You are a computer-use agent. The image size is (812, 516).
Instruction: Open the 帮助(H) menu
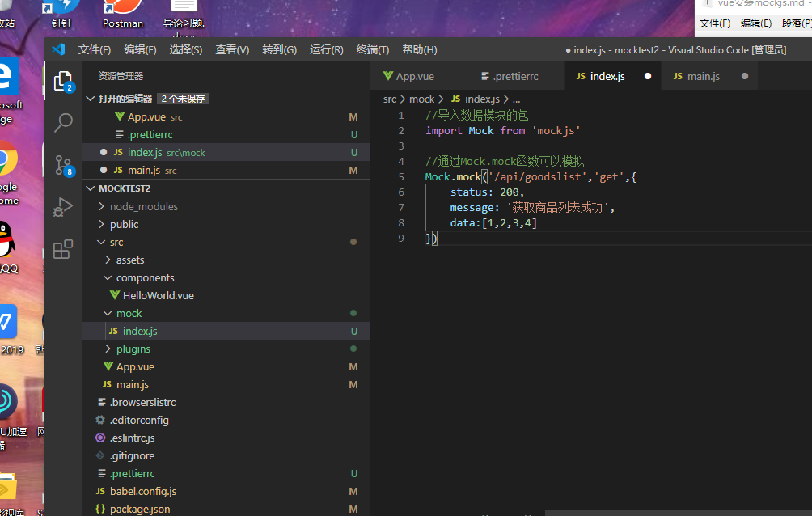420,49
